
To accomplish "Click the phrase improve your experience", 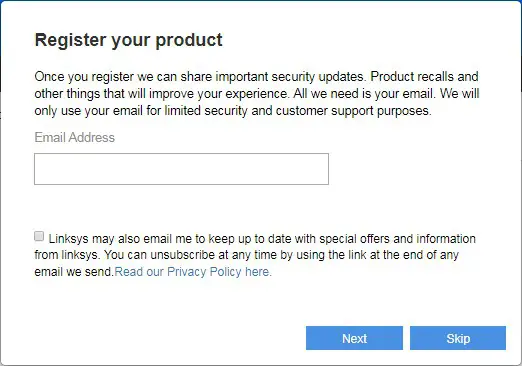I will point(219,94).
